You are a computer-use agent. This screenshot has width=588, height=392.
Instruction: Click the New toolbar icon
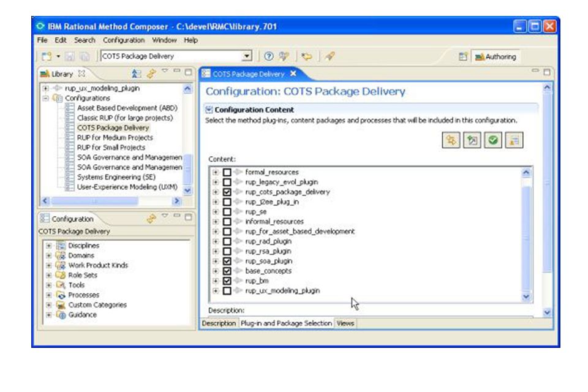(x=47, y=56)
